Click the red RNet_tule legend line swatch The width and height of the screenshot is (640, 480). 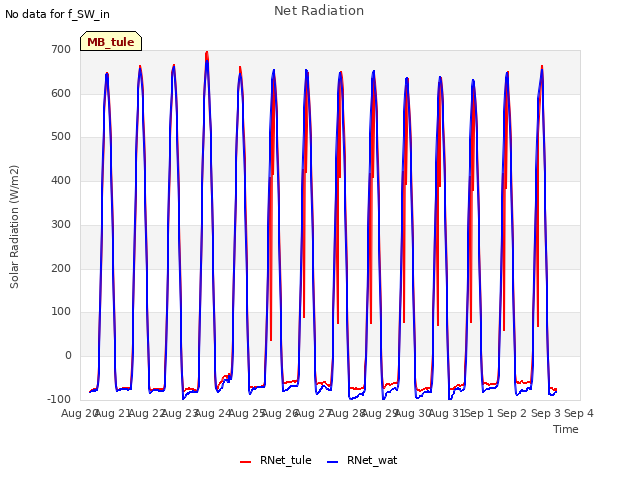245,462
